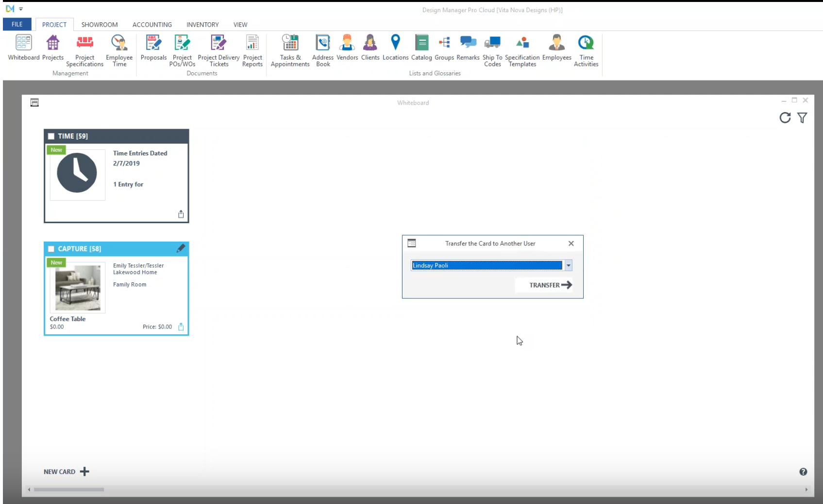Open the quick access toolbar dropdown
The width and height of the screenshot is (823, 504).
pyautogui.click(x=21, y=9)
